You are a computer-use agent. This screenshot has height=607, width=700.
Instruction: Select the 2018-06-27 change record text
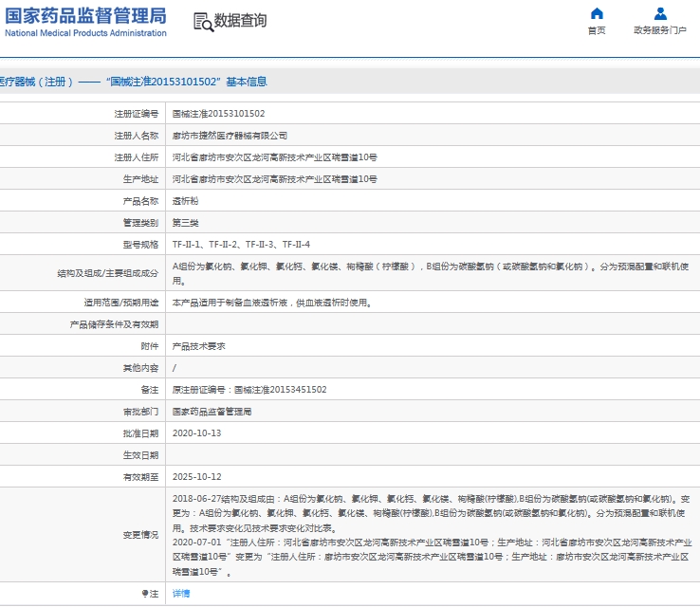point(431,514)
